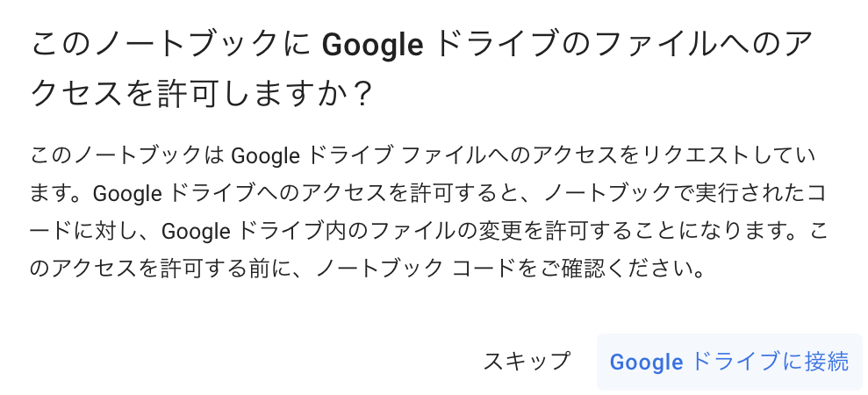Click the description line starting ます。Google ドライブへの
The width and height of the screenshot is (868, 395).
tap(428, 193)
